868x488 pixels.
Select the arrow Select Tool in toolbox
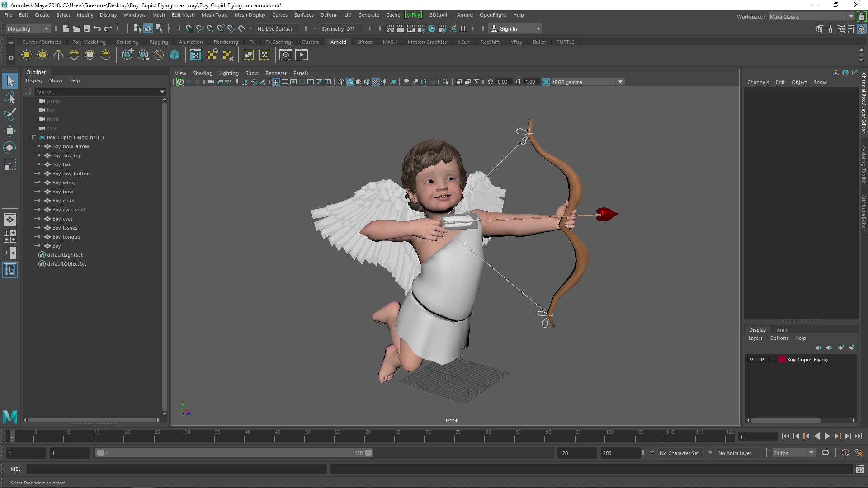[10, 81]
